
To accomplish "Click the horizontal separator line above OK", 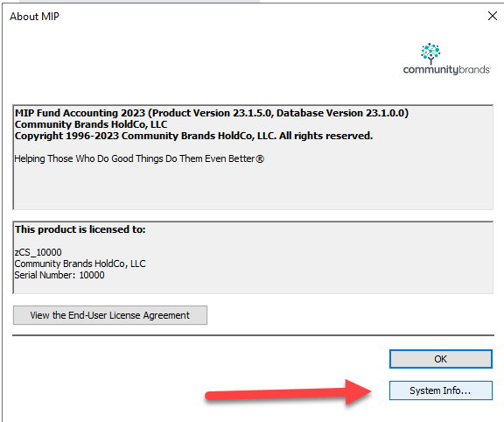I will (253, 335).
